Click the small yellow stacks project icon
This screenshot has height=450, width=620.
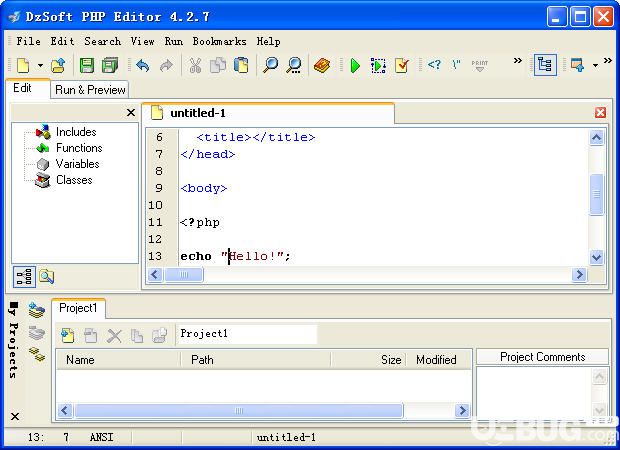(37, 354)
